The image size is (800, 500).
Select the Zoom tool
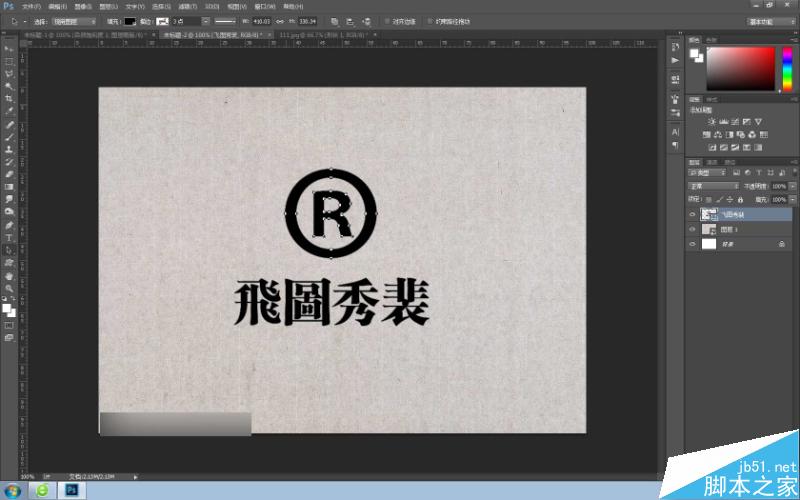(x=9, y=288)
